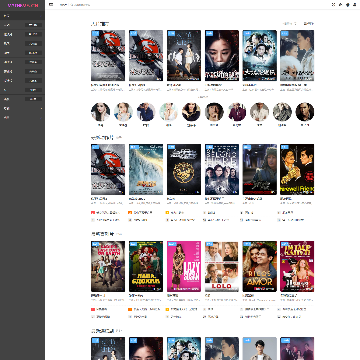This screenshot has height=360, width=360.
Task: Open the first circular actor avatar
Action: (x=100, y=112)
